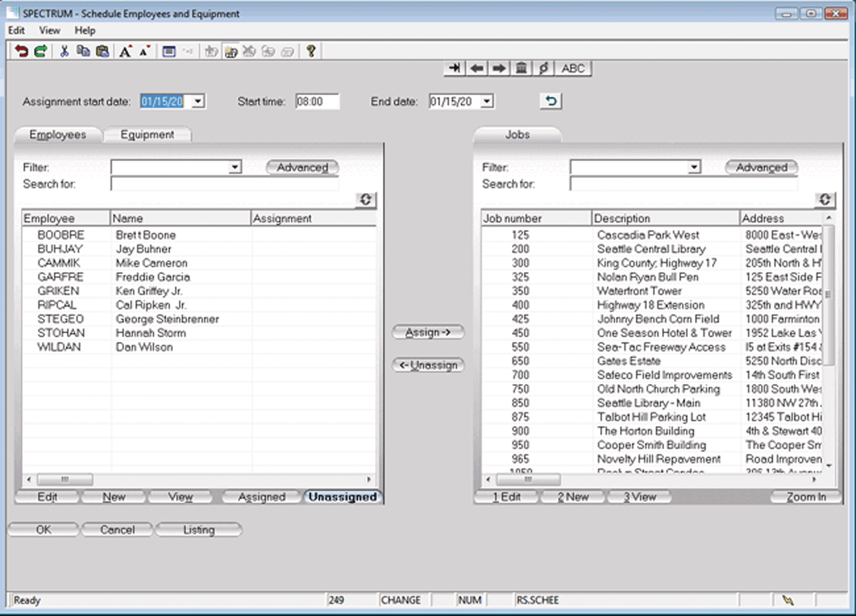The width and height of the screenshot is (856, 616).
Task: Select employee row Hannah Storm
Action: click(199, 333)
